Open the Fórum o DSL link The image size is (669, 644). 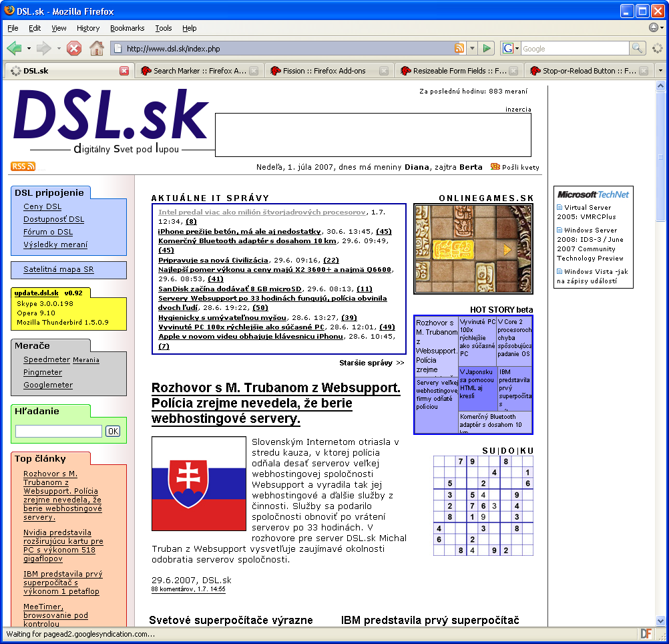[48, 232]
